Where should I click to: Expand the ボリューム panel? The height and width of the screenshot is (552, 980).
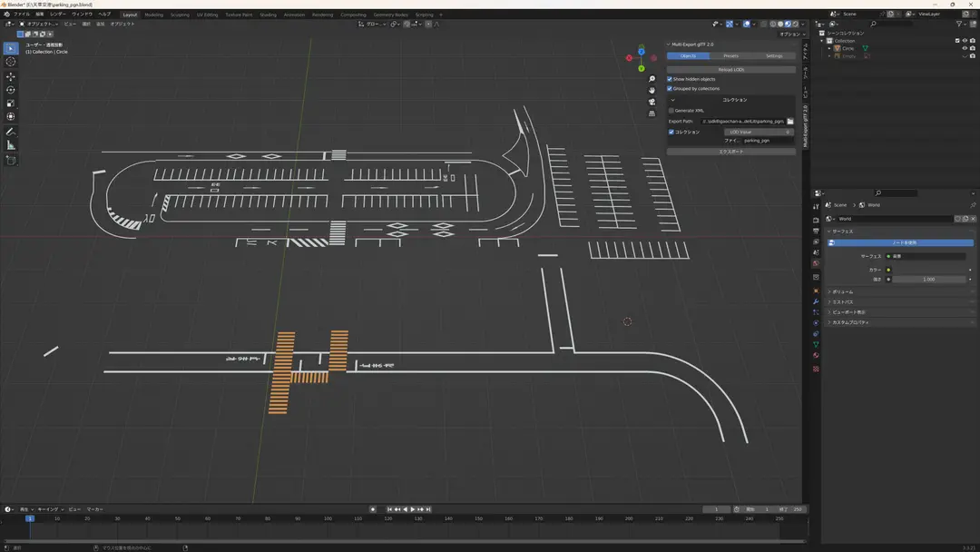842,292
